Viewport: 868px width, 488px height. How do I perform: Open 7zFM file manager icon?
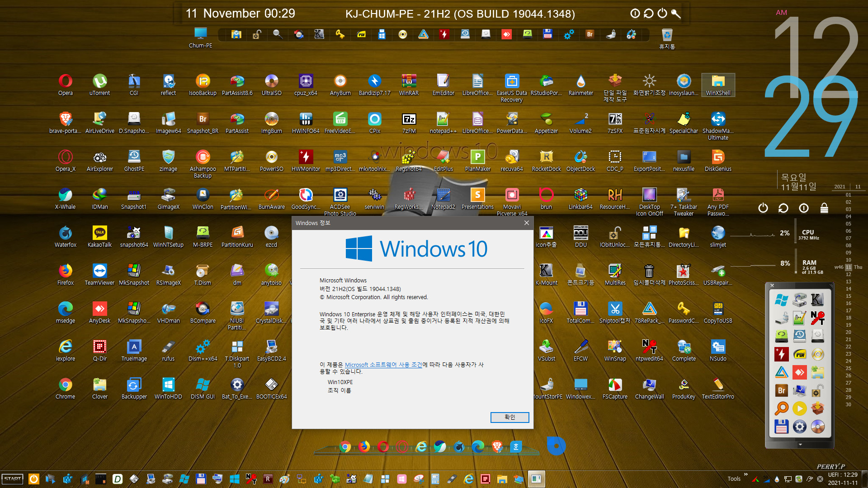(409, 122)
